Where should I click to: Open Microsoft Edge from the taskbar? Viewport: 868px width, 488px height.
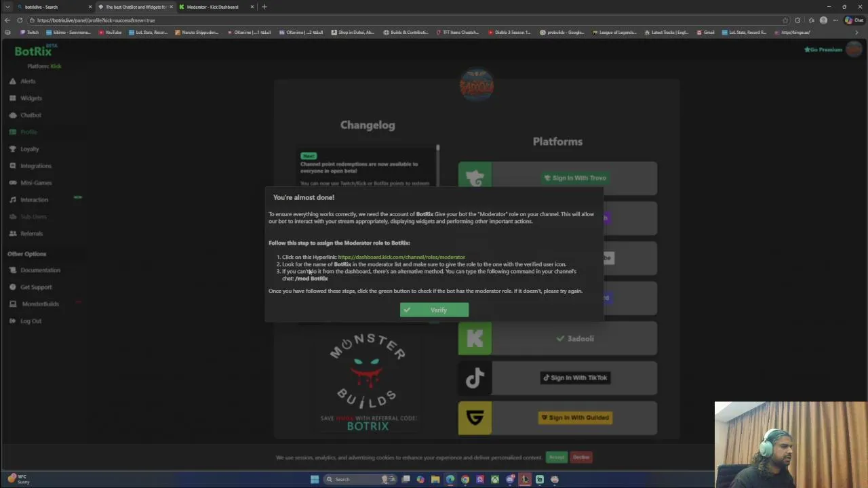[x=450, y=479]
